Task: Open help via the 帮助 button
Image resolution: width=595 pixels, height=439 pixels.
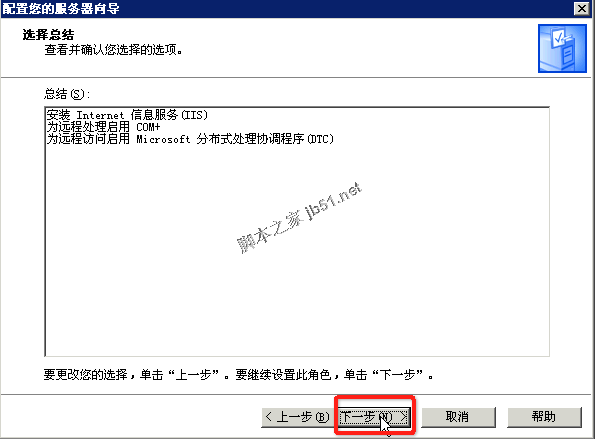Action: point(544,417)
